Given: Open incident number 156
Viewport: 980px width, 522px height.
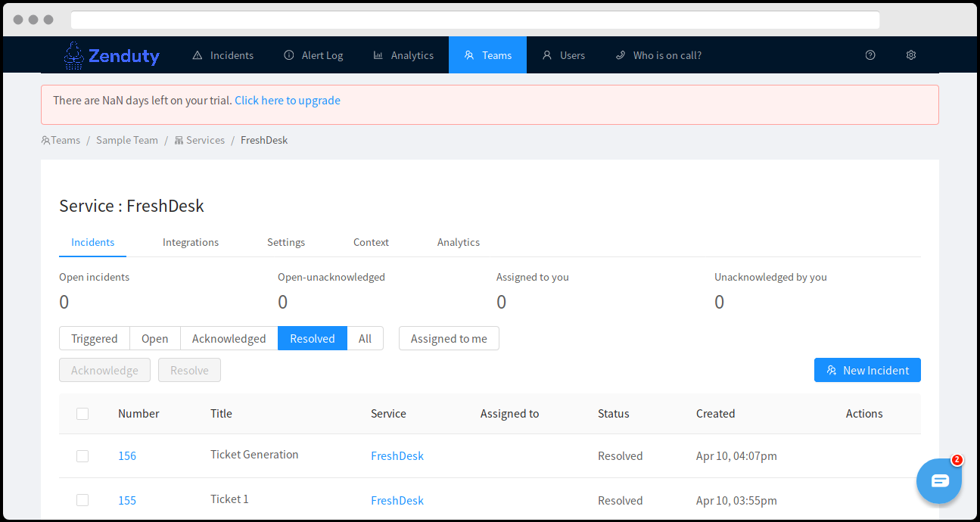Looking at the screenshot, I should [x=127, y=456].
